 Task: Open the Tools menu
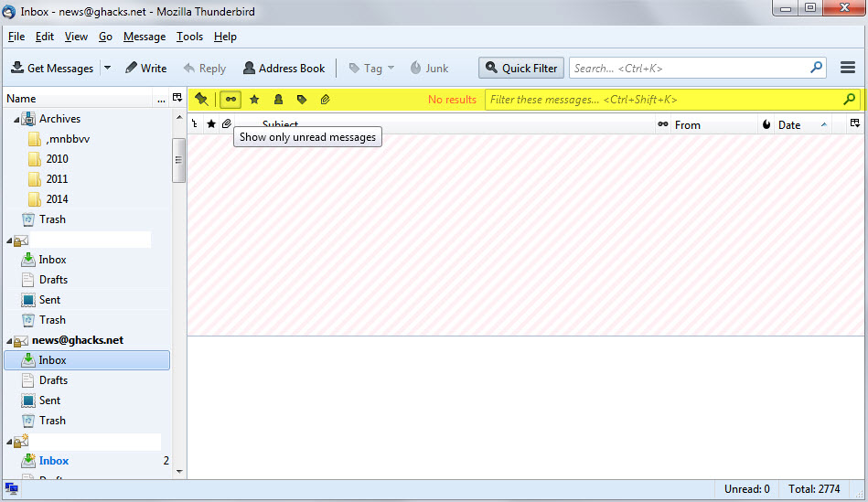(190, 37)
